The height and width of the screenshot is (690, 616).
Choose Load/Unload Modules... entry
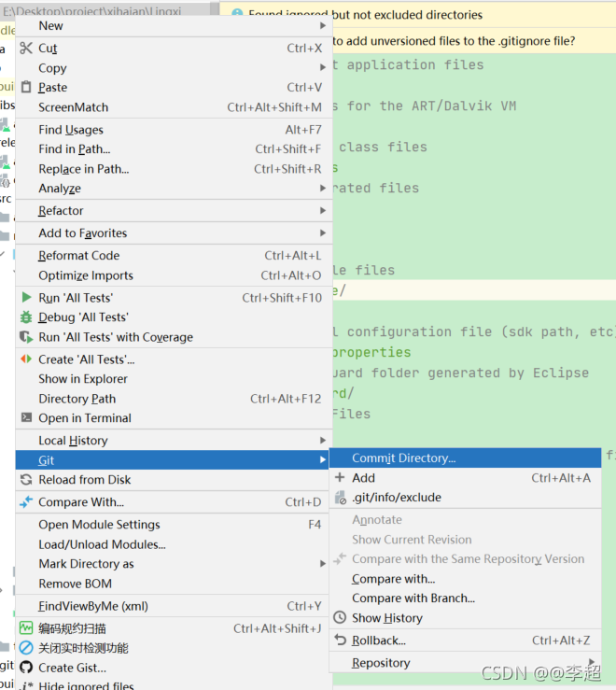pos(174,544)
